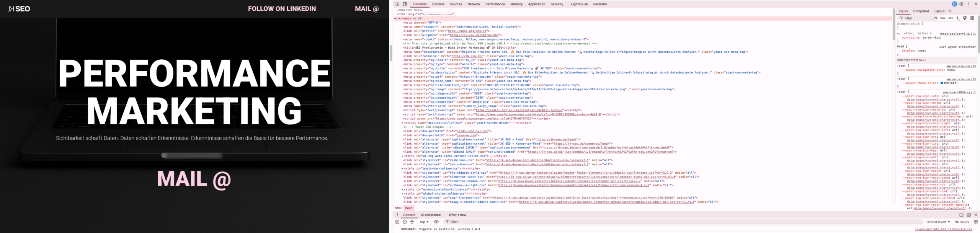Image resolution: width=980 pixels, height=233 pixels.
Task: Click MAIL @ link in site header
Action: coord(367,9)
